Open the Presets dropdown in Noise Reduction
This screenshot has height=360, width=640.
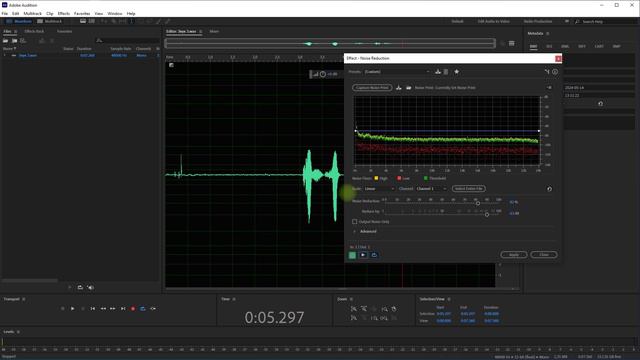point(397,72)
